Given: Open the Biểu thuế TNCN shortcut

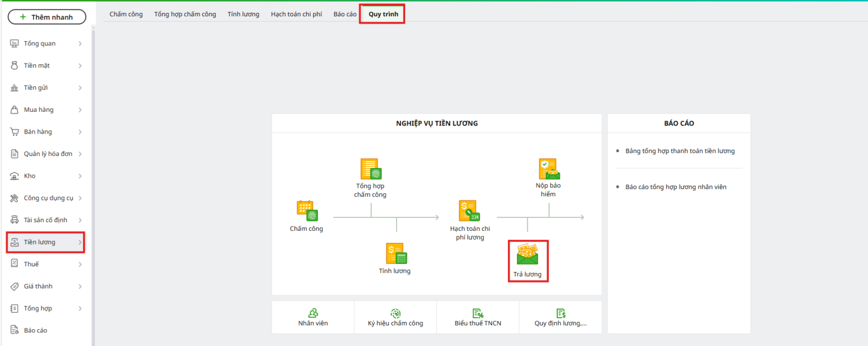Looking at the screenshot, I should [478, 313].
